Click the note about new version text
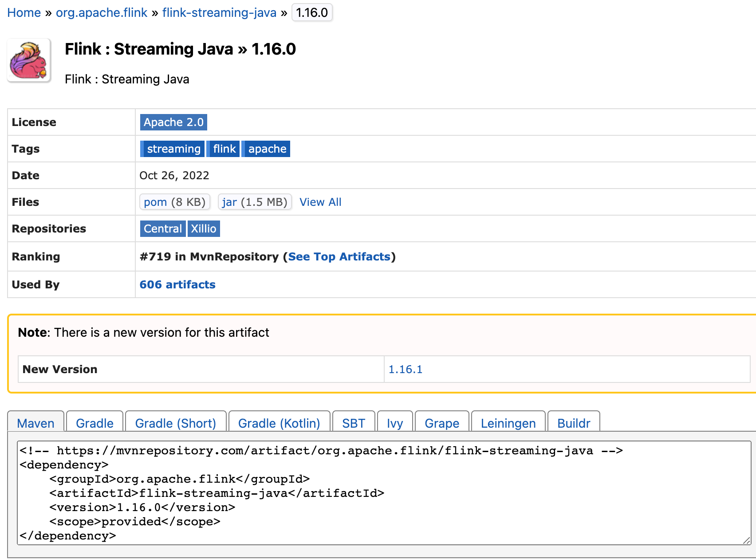The width and height of the screenshot is (756, 559). click(144, 332)
